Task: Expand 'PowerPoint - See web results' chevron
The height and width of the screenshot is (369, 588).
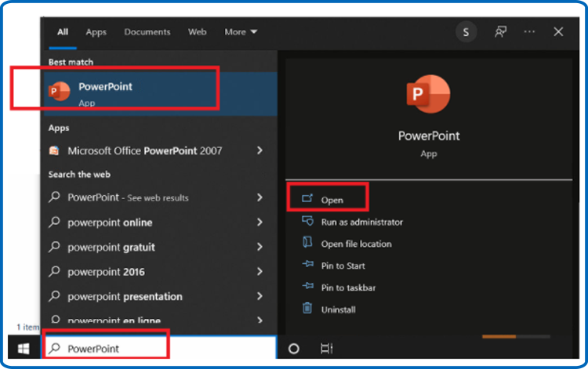Action: coord(260,197)
